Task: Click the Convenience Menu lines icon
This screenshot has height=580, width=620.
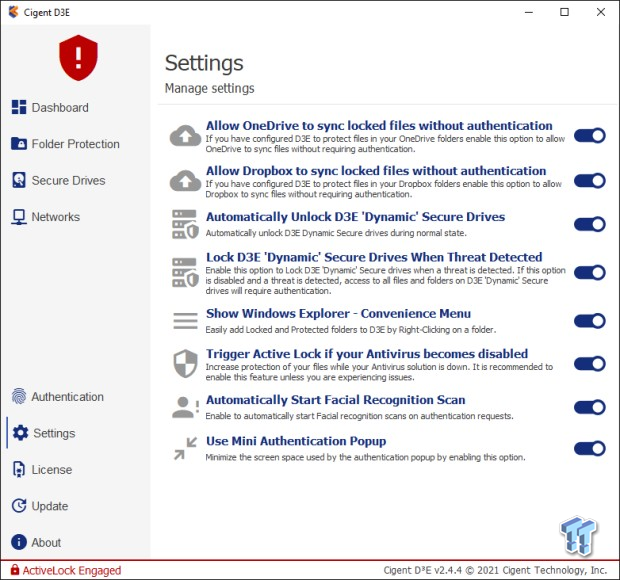Action: pyautogui.click(x=185, y=321)
